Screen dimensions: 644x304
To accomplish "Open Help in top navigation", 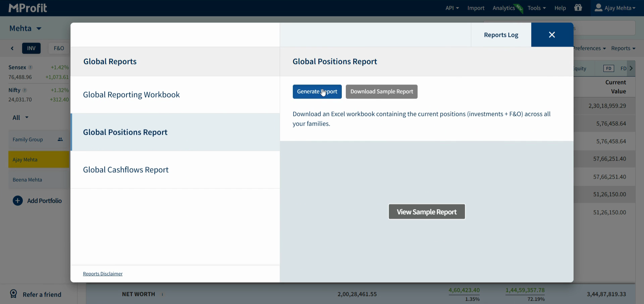I will [x=560, y=8].
